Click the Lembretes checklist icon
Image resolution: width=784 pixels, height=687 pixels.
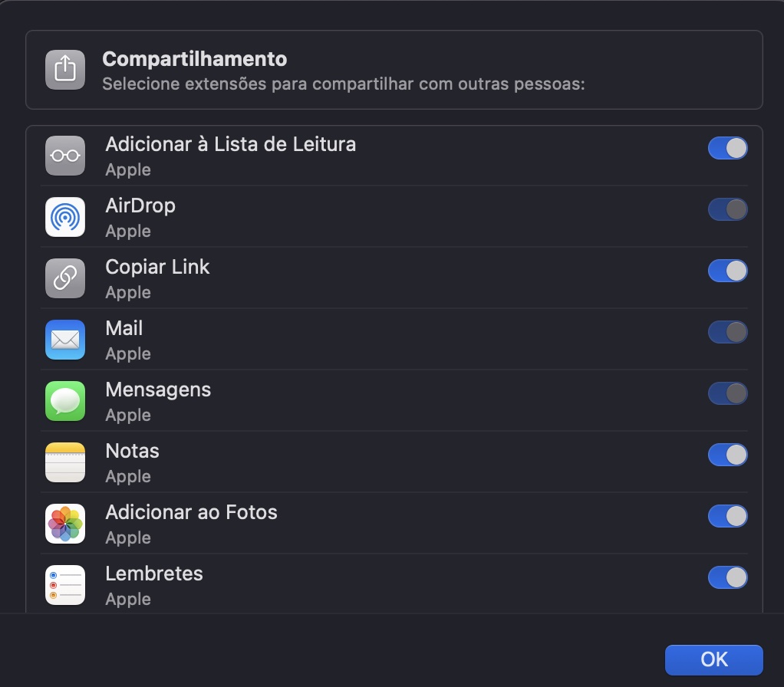tap(65, 585)
